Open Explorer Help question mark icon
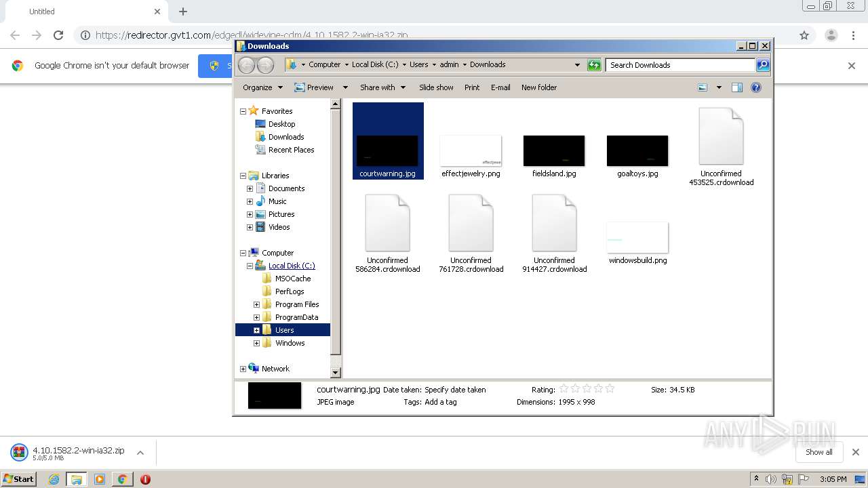868x488 pixels. (x=756, y=87)
